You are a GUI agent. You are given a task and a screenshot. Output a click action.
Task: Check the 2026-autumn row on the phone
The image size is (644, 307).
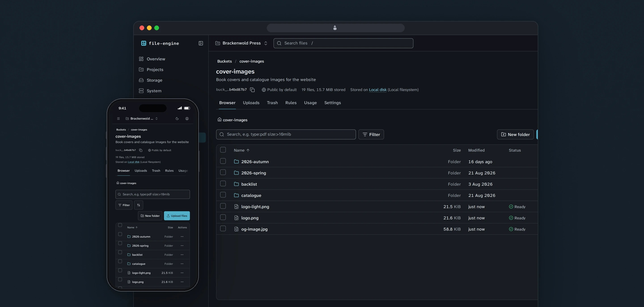click(x=120, y=234)
